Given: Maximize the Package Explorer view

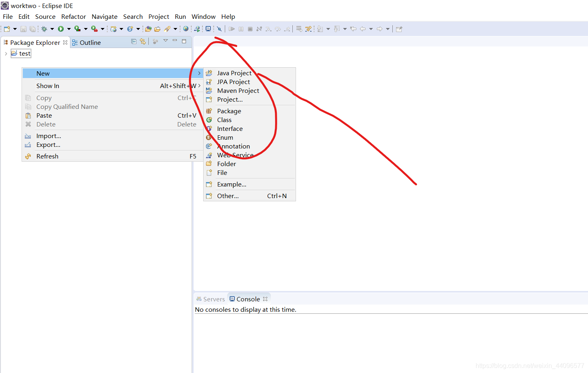Looking at the screenshot, I should 184,41.
